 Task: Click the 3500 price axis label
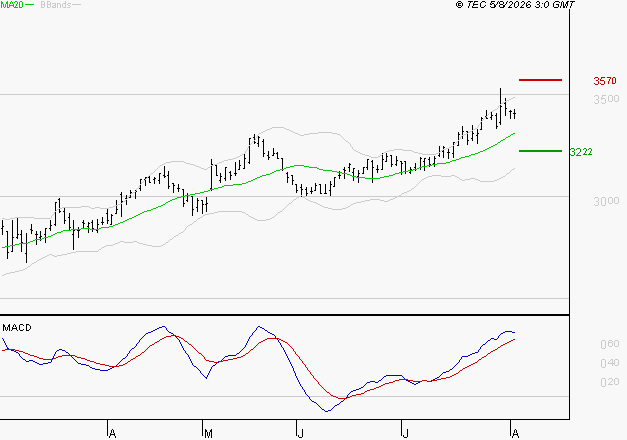[606, 99]
